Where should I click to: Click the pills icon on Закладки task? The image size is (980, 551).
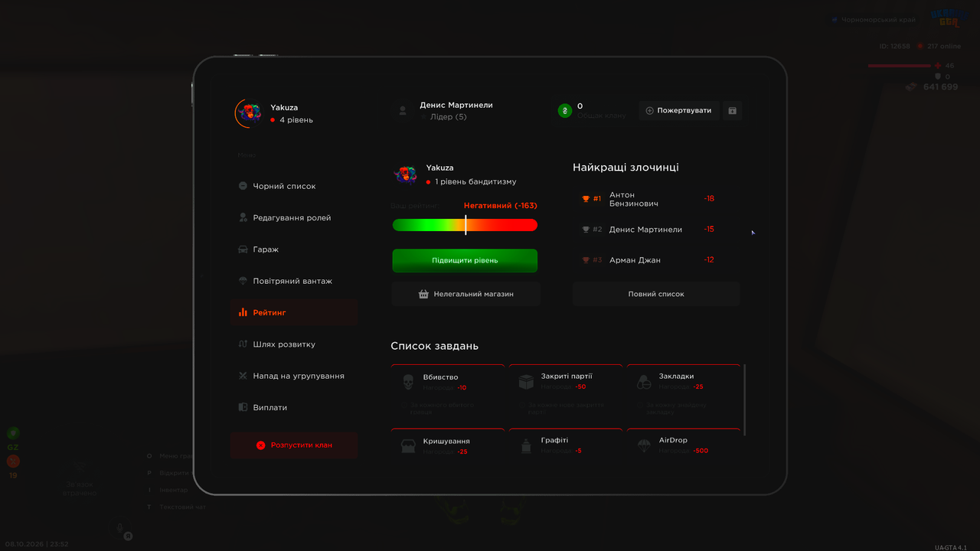644,382
